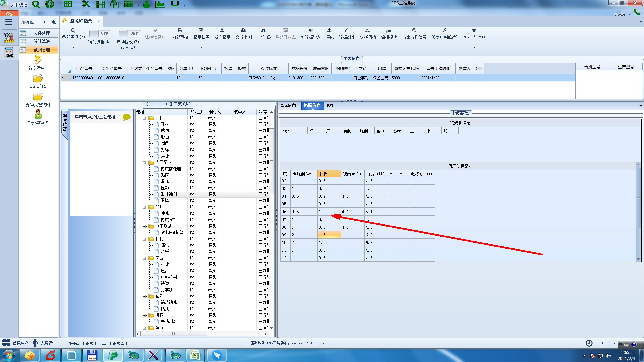This screenshot has width=644, height=362.
Task: Switch to the 拓展信息 tab
Action: click(x=312, y=105)
